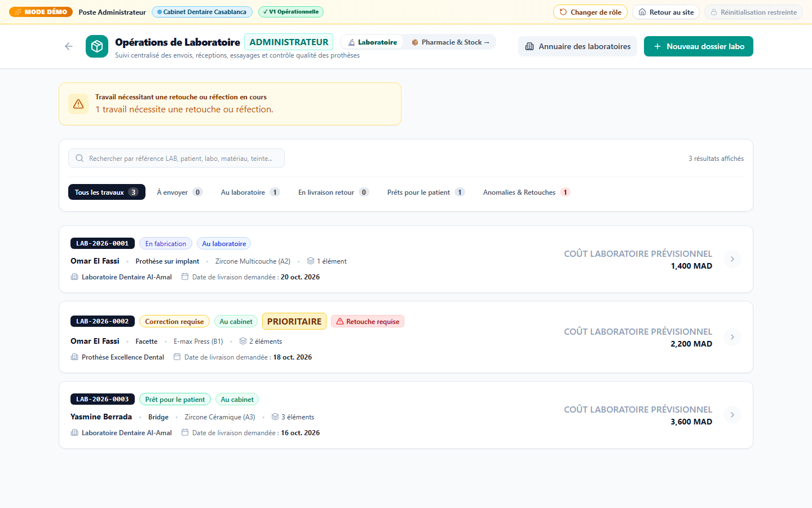Image resolution: width=812 pixels, height=508 pixels.
Task: Filter by 'À envoyer' tab
Action: coord(180,192)
